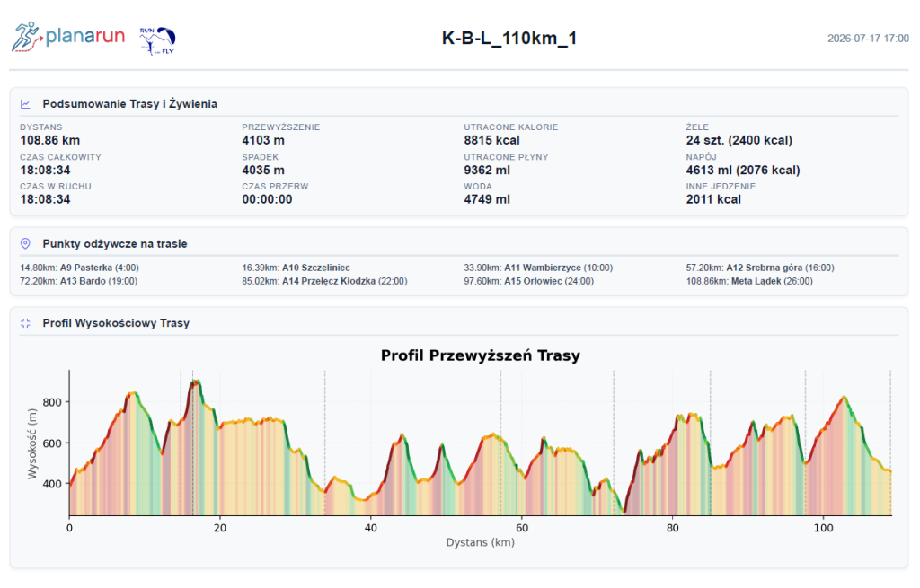Click the A10 Szczeliniec aid station entry

(296, 268)
